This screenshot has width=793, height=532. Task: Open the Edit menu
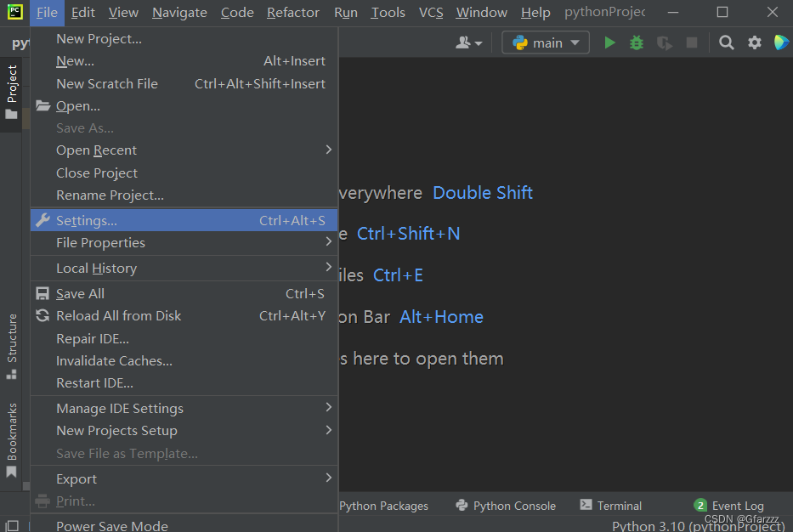pyautogui.click(x=83, y=13)
